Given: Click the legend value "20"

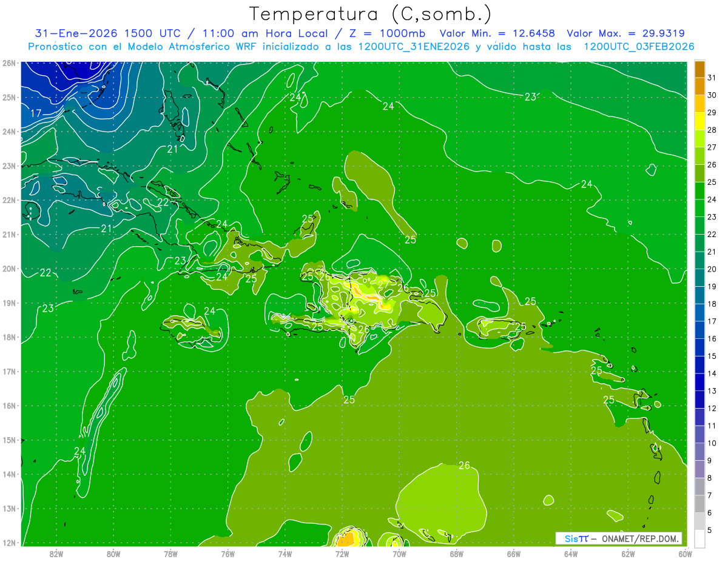Looking at the screenshot, I should pos(712,269).
